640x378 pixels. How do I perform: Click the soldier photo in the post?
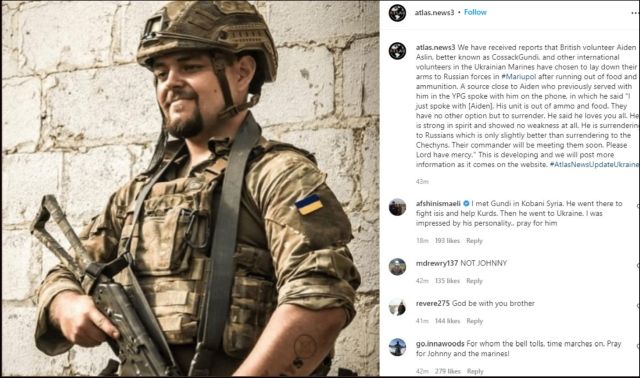click(x=191, y=189)
